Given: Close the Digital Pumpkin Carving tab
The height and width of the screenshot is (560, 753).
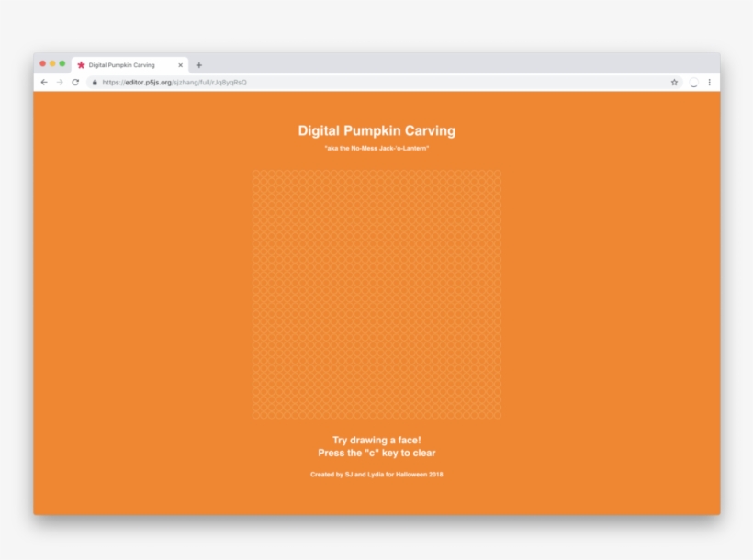Looking at the screenshot, I should pos(180,65).
